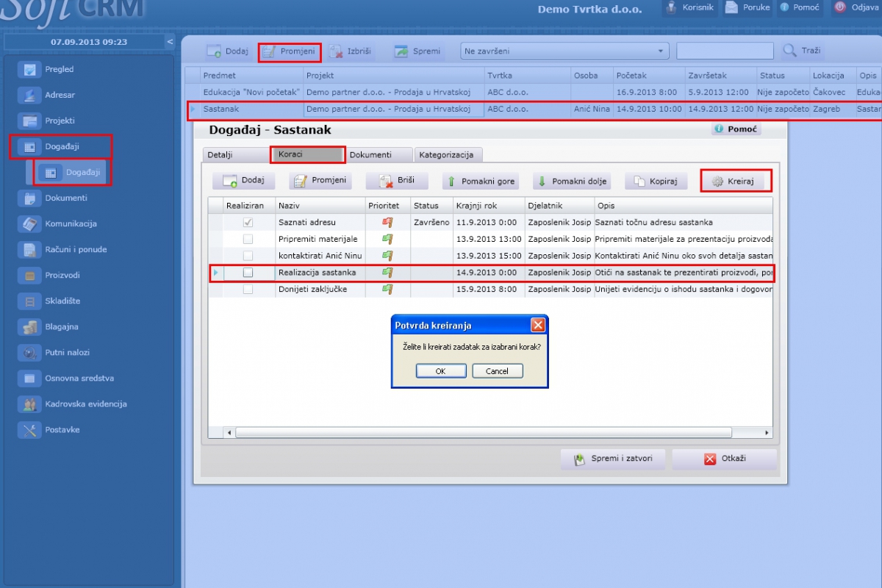
Task: Click the Briši delete step button
Action: [x=396, y=181]
